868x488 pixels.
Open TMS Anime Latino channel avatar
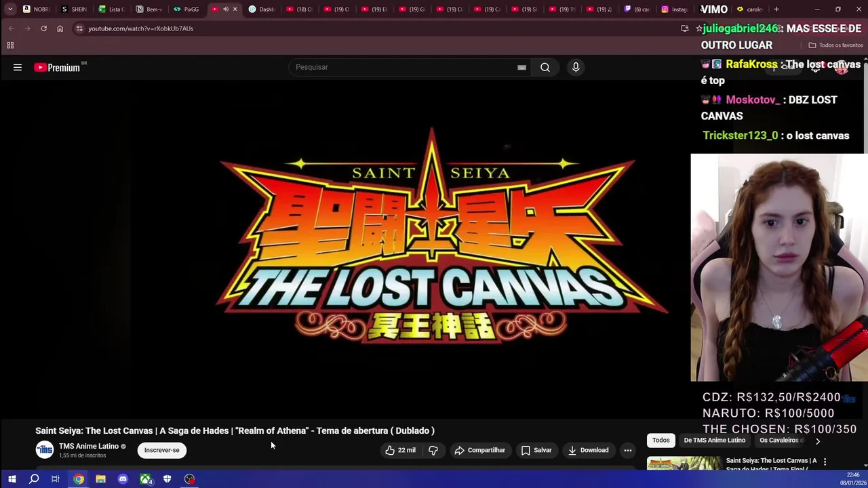click(45, 449)
